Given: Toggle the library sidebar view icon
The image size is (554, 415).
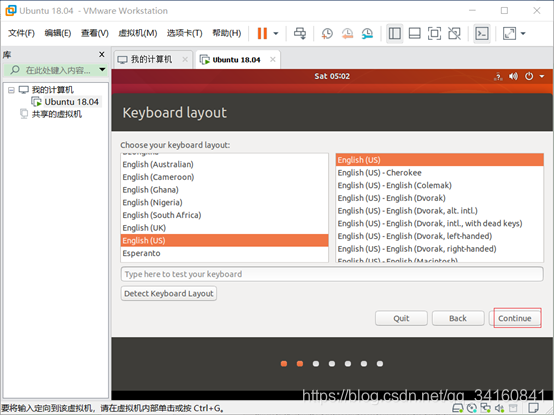Looking at the screenshot, I should point(395,34).
